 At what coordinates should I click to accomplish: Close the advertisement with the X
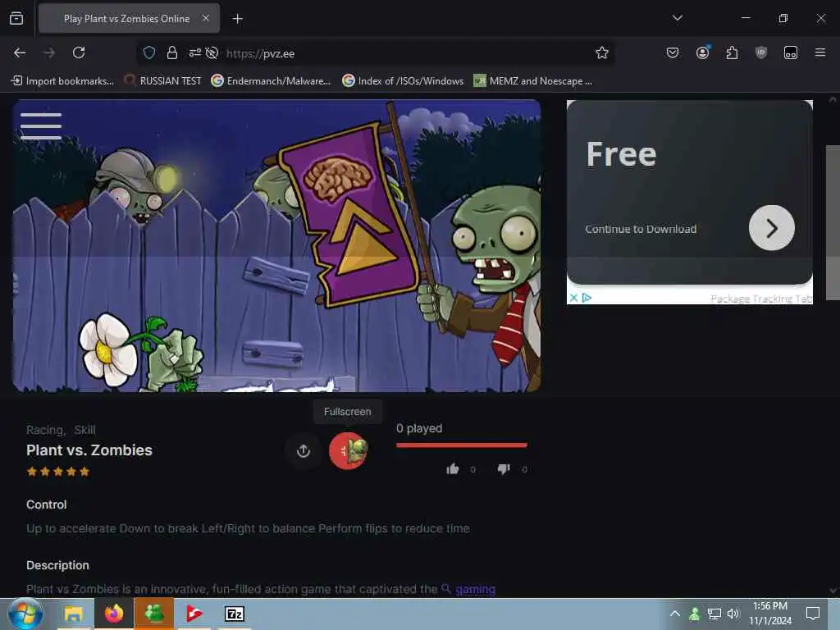tap(573, 297)
